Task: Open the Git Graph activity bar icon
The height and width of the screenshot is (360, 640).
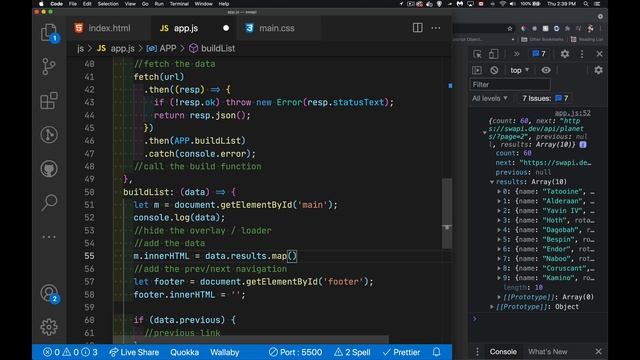Action: [49, 135]
